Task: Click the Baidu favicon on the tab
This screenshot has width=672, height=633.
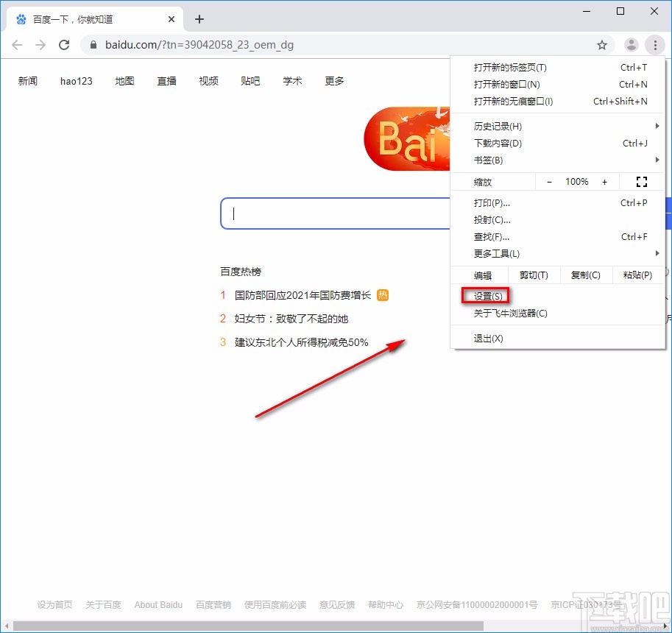Action: tap(22, 19)
